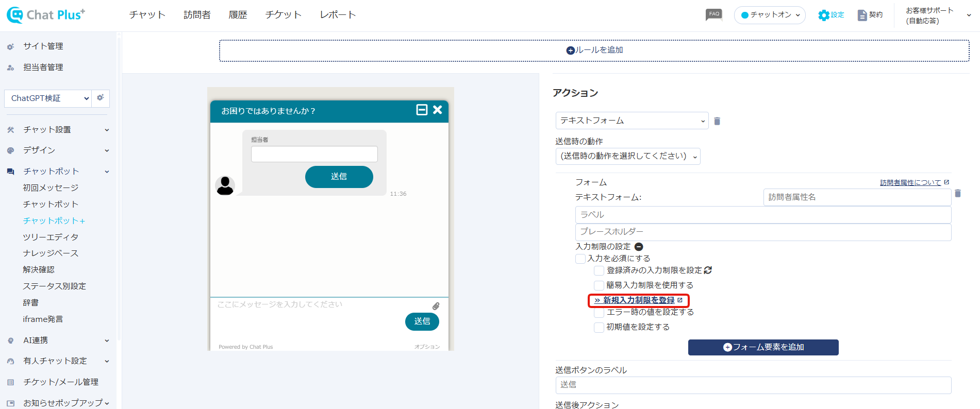Screen dimensions: 980x409
Task: Open the 訪問者 top menu
Action: (197, 15)
